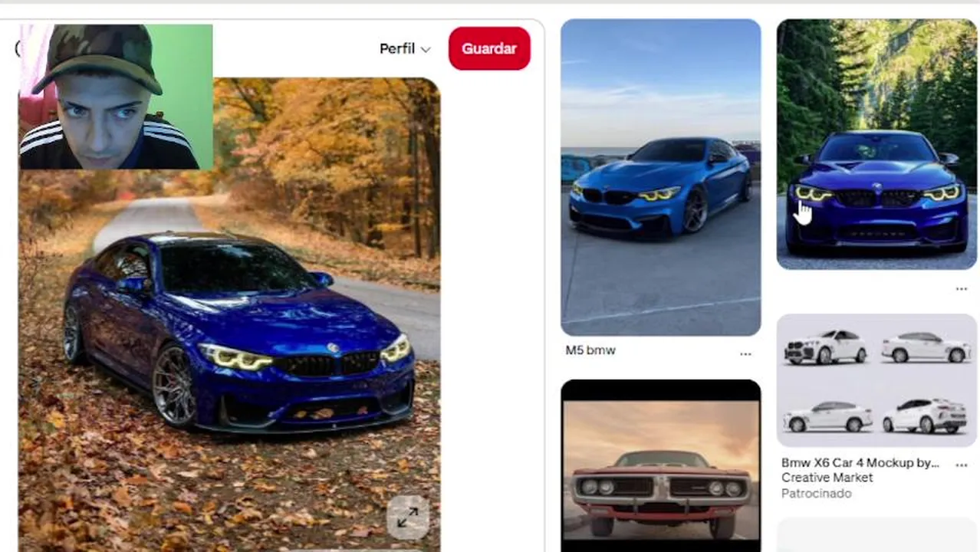Open the white BMW X6 mockup thumbnail

tap(877, 380)
